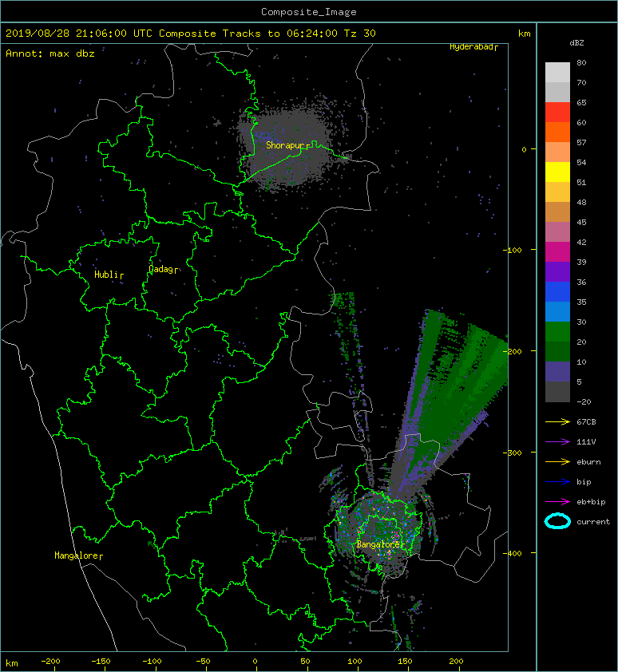Click the -300 tick on vertical axis
The width and height of the screenshot is (618, 672).
pyautogui.click(x=513, y=453)
